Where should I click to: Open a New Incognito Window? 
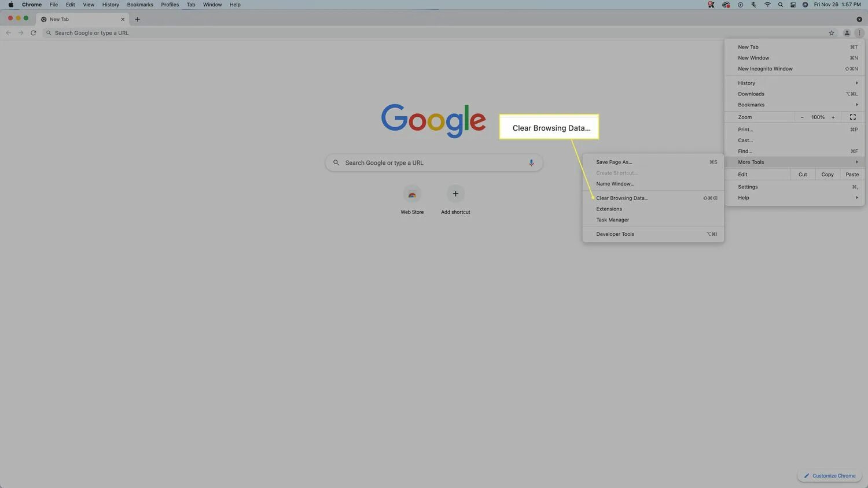coord(795,69)
